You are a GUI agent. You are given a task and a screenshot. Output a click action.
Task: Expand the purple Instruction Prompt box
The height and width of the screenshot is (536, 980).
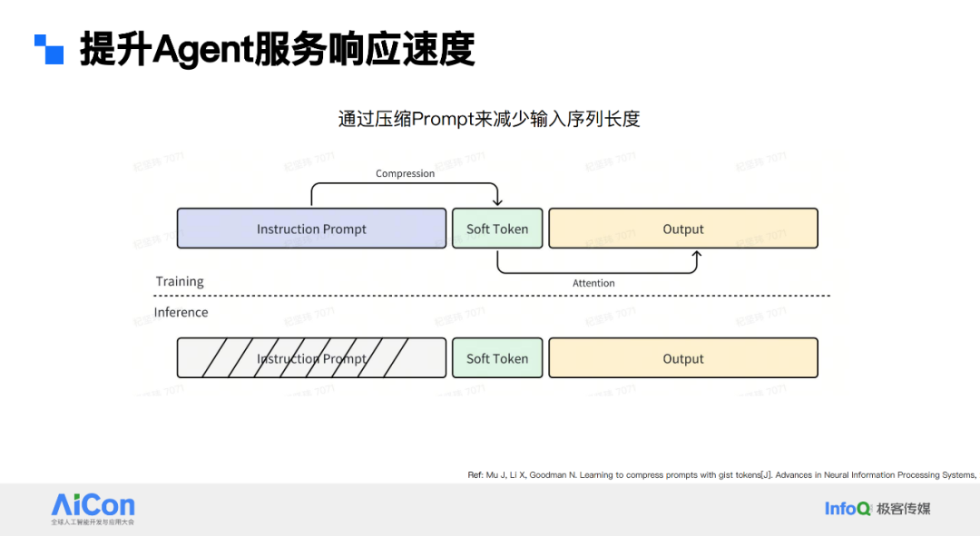coord(311,229)
